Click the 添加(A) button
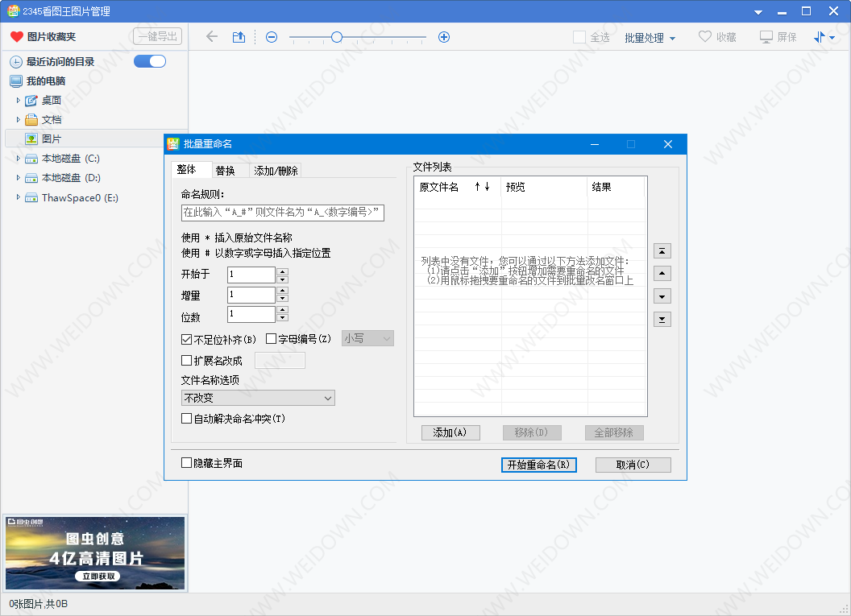The width and height of the screenshot is (851, 616). coord(450,432)
